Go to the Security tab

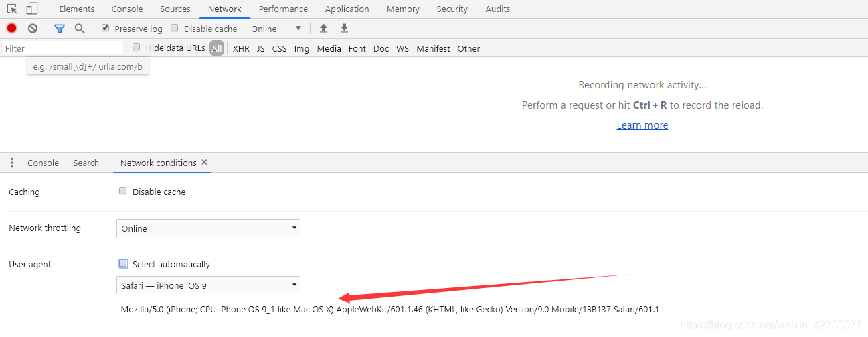click(x=452, y=9)
